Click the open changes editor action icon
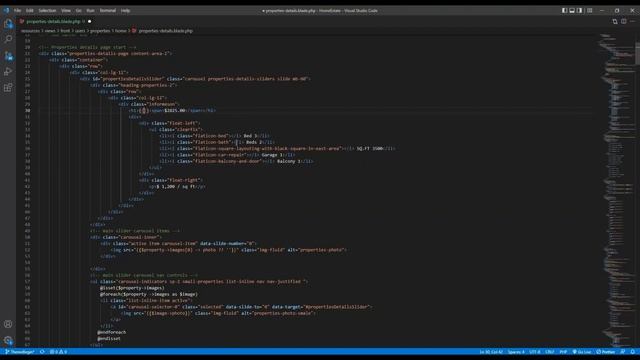The width and height of the screenshot is (640, 360). (x=615, y=21)
